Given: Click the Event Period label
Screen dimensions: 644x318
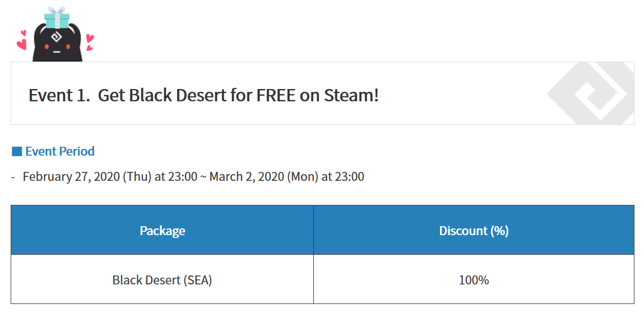Looking at the screenshot, I should pyautogui.click(x=60, y=151).
